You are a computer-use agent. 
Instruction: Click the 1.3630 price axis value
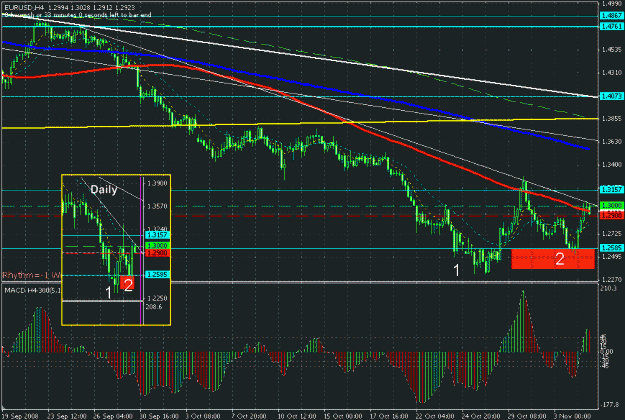pos(612,141)
